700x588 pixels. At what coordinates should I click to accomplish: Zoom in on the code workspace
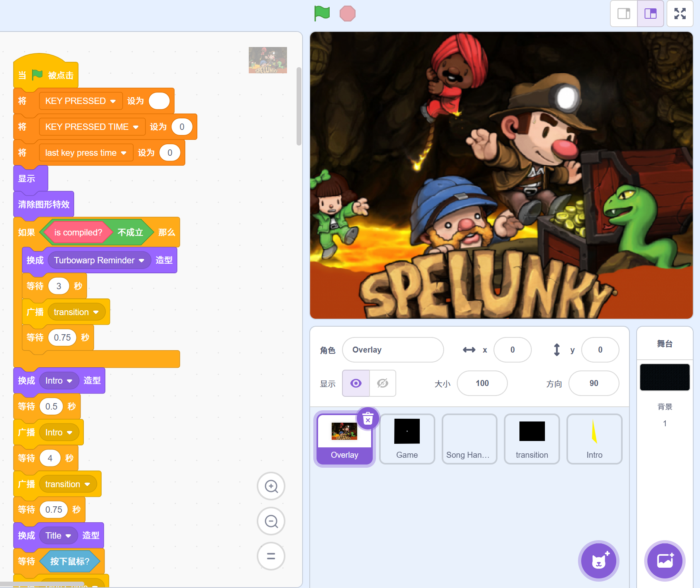(x=271, y=486)
